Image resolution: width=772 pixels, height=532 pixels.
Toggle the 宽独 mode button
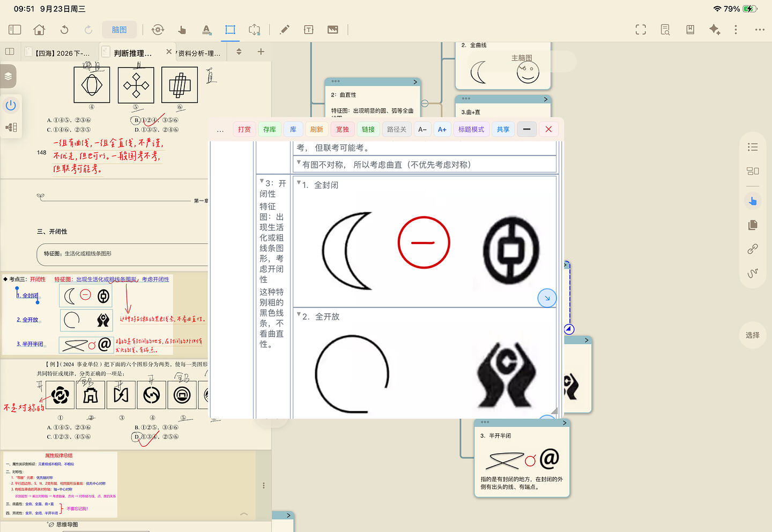pyautogui.click(x=343, y=129)
